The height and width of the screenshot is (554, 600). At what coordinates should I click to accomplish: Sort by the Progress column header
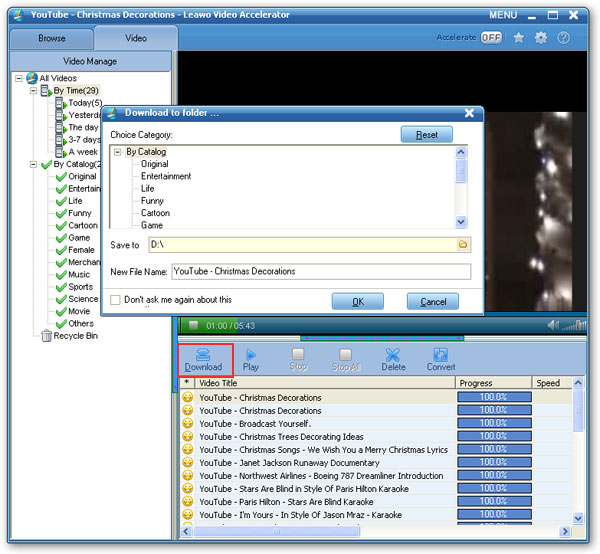click(x=494, y=383)
